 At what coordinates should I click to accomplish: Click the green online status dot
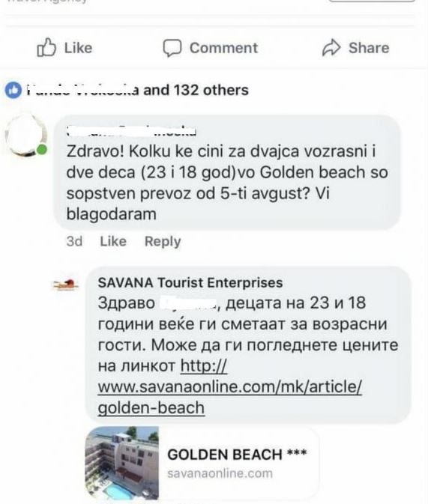pyautogui.click(x=42, y=150)
